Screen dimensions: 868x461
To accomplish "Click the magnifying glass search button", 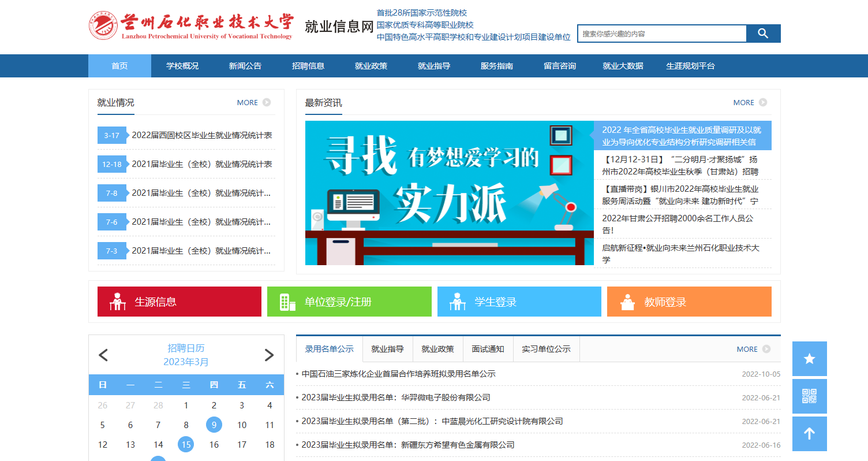I will (763, 34).
